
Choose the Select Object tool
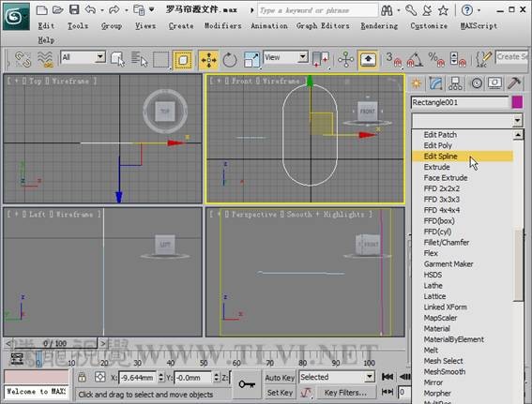pyautogui.click(x=117, y=59)
